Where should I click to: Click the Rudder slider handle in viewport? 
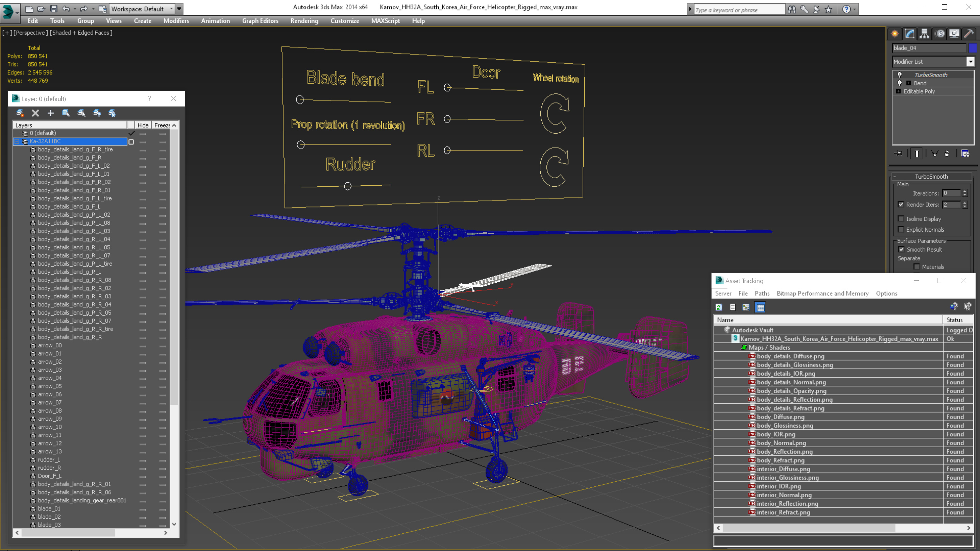pyautogui.click(x=347, y=186)
